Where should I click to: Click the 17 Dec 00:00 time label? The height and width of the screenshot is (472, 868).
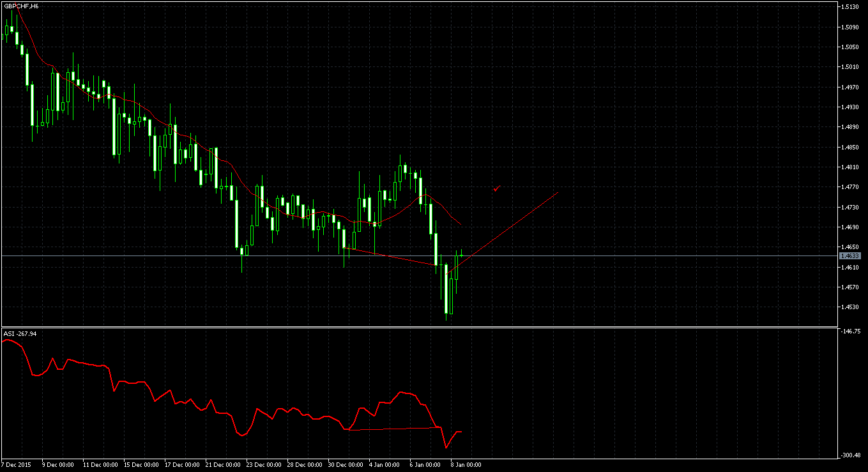click(x=182, y=464)
